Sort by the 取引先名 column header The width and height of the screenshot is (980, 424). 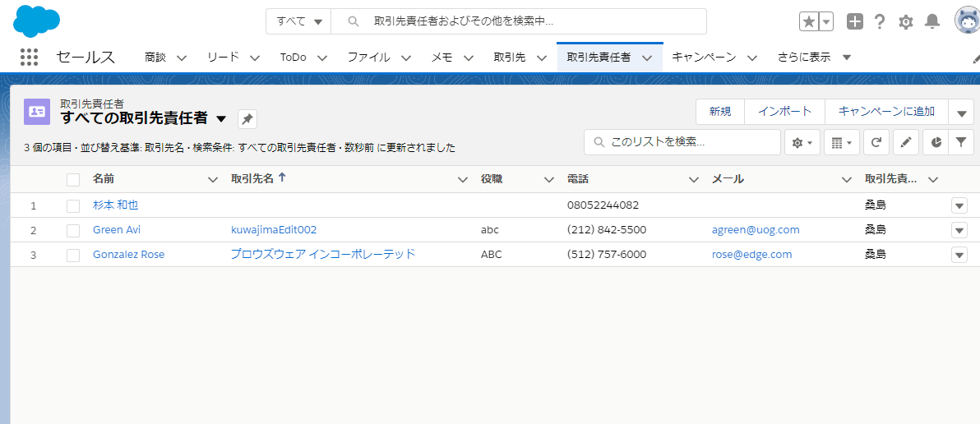(x=252, y=179)
